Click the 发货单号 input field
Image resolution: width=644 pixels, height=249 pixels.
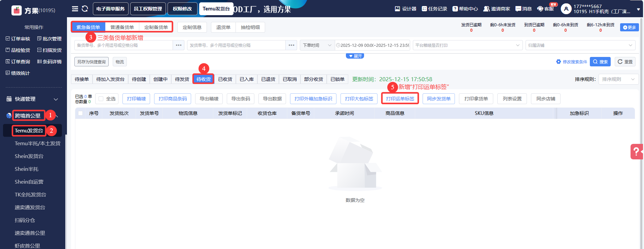[236, 45]
